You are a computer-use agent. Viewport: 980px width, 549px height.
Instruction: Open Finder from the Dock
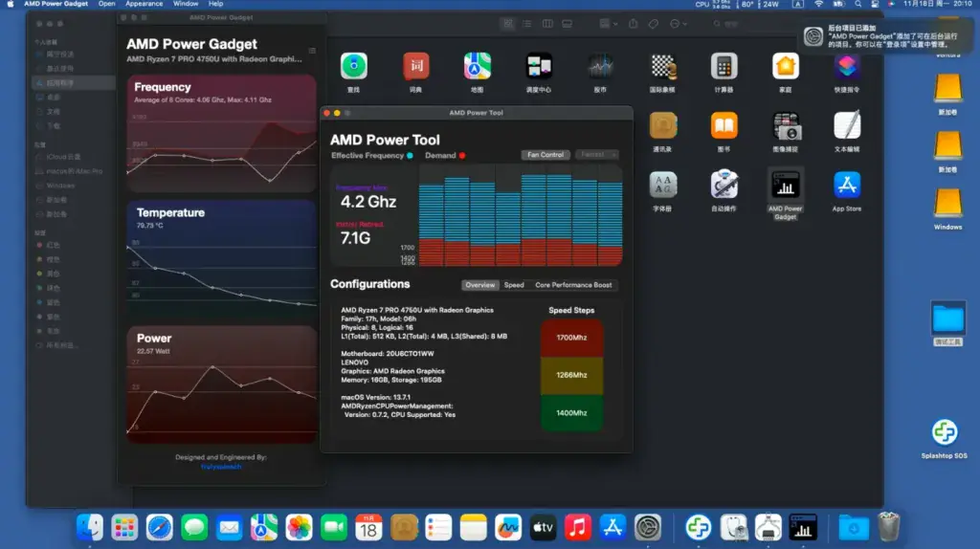[x=89, y=528]
